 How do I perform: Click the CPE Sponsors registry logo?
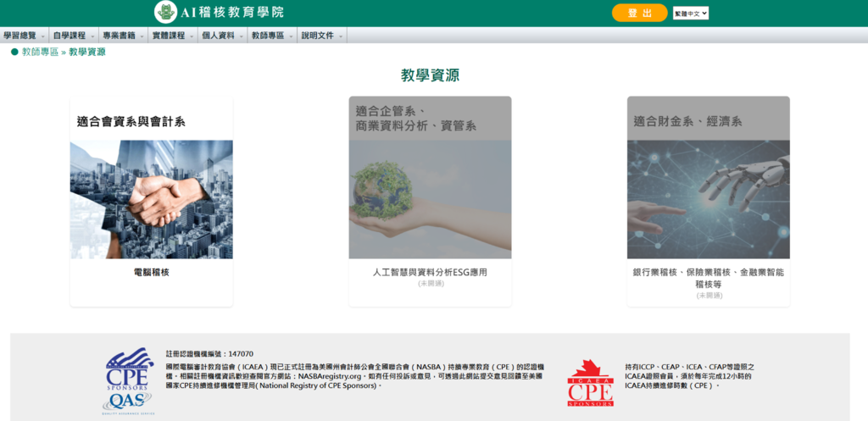(x=129, y=369)
